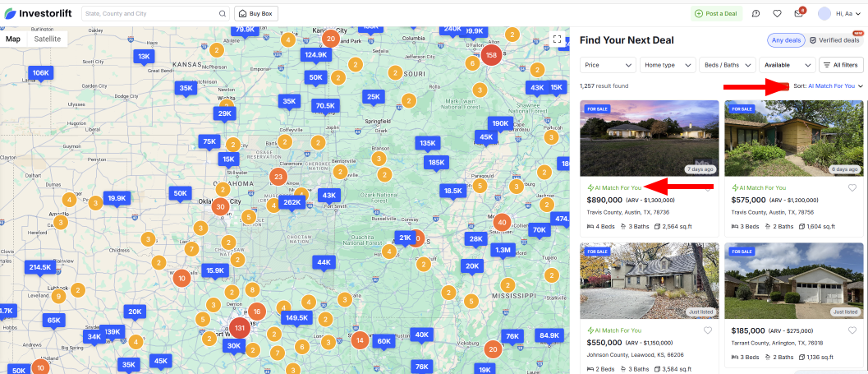Open the inbox icon with notification badge
Image resolution: width=868 pixels, height=374 pixels.
(798, 14)
